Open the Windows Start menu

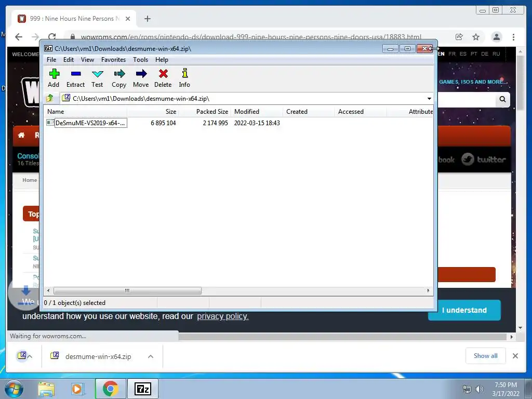(14, 389)
